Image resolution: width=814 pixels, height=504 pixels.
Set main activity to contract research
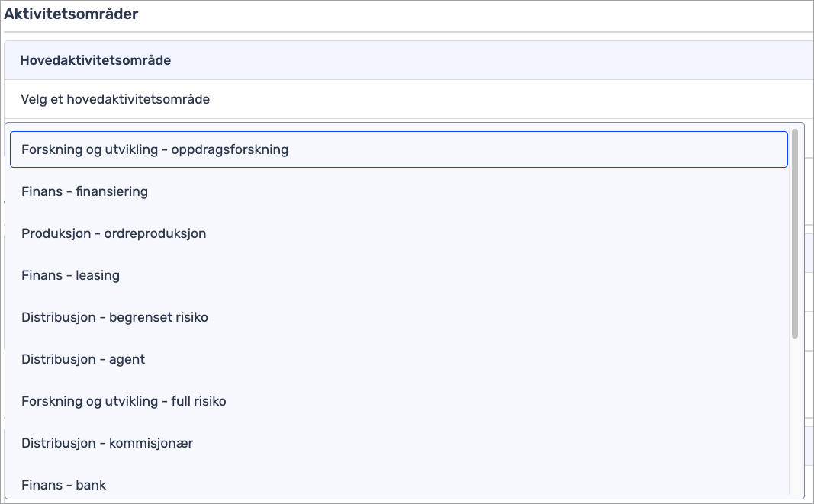154,150
